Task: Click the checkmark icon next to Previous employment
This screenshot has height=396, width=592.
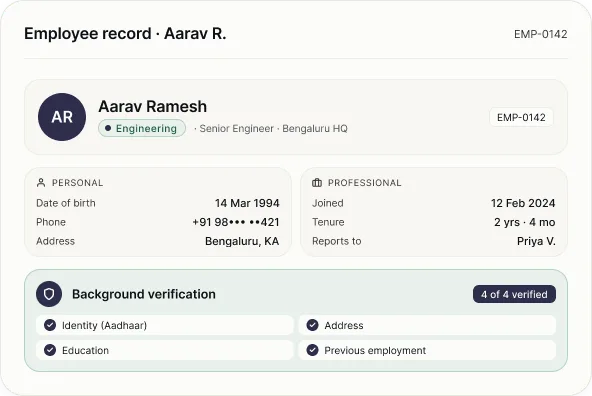Action: tap(312, 350)
